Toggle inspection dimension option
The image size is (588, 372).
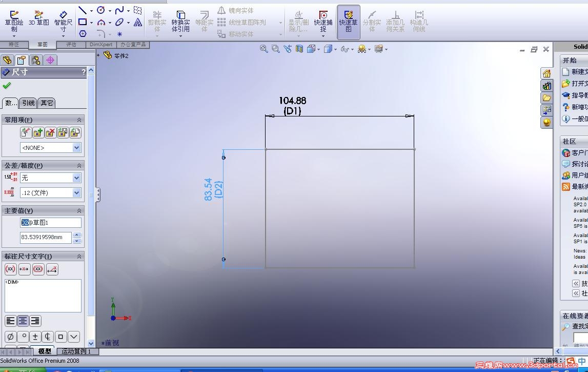38,269
